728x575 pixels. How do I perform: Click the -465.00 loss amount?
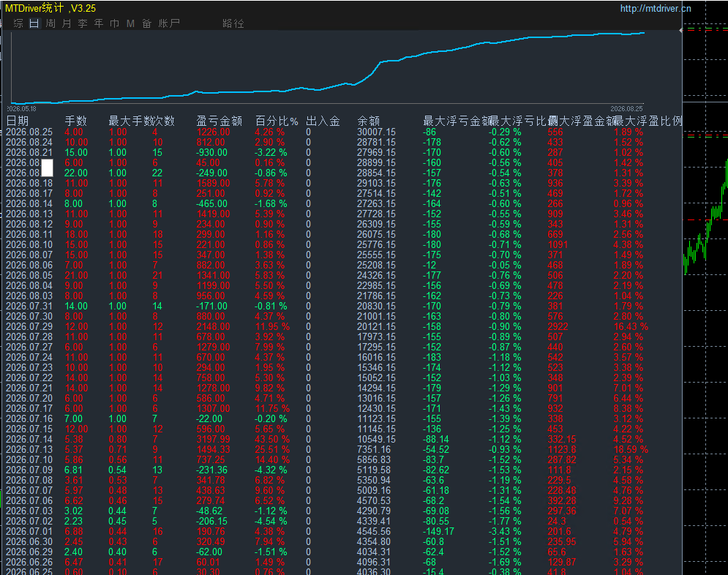[211, 203]
